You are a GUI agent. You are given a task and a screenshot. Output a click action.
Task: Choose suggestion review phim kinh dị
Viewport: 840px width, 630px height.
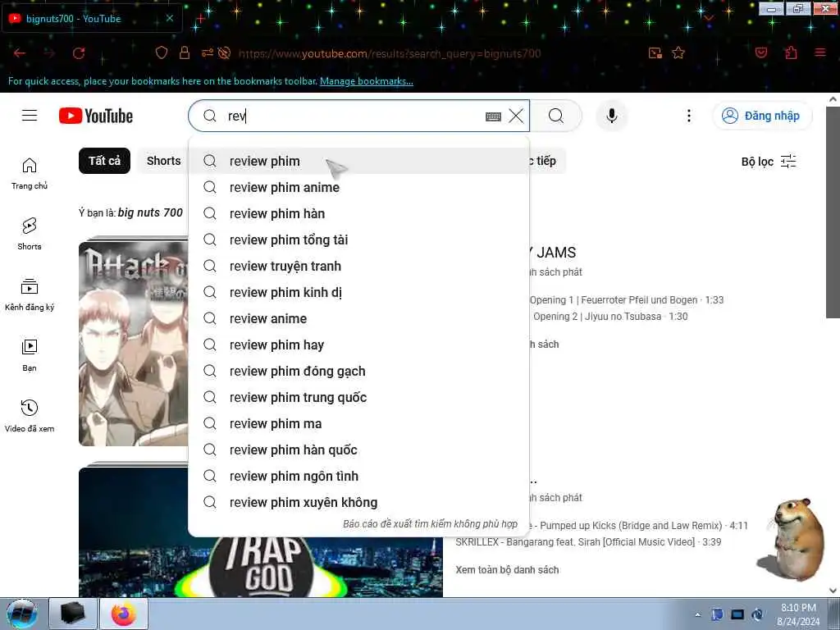pyautogui.click(x=359, y=293)
